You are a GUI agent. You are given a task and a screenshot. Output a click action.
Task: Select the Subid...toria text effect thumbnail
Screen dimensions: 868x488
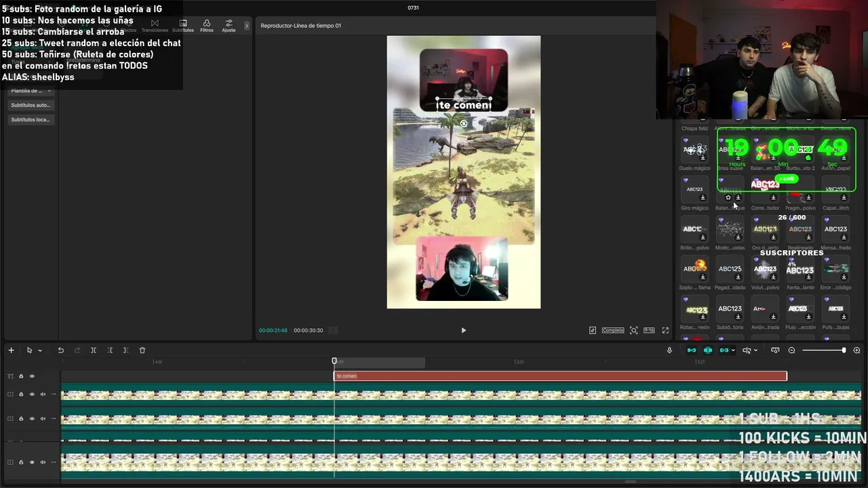click(730, 310)
